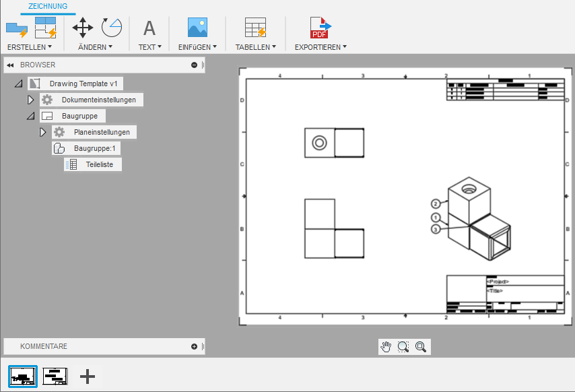Switch to the ZEICHNUNG tab
The height and width of the screenshot is (392, 575).
[48, 6]
